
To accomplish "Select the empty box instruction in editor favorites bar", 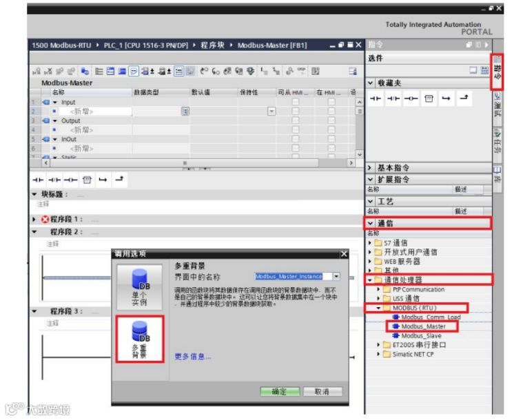I will click(88, 180).
